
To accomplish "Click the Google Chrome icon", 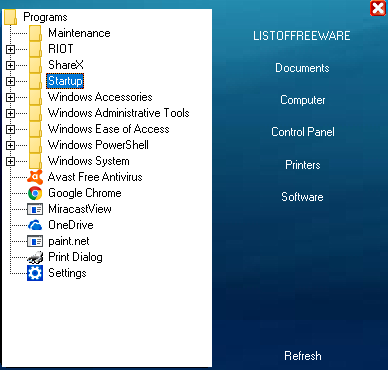I will (x=35, y=193).
